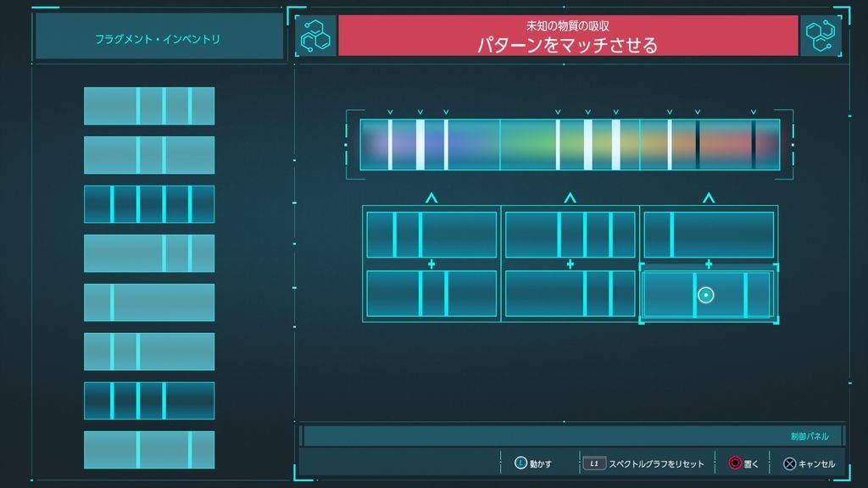The image size is (868, 488).
Task: Click the plus sign between left column slots
Action: (x=431, y=264)
